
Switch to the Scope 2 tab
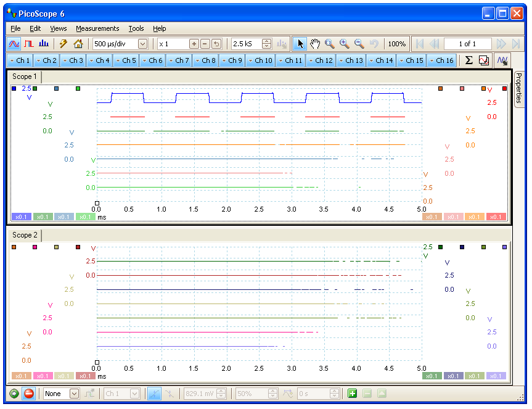coord(25,235)
